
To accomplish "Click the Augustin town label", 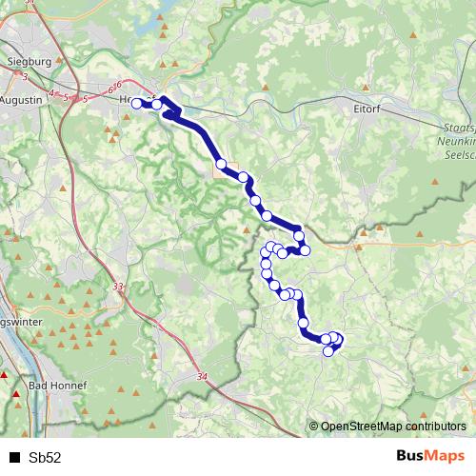I will [21, 100].
